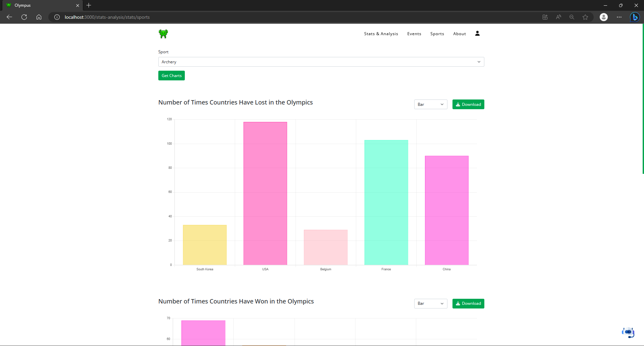
Task: Click the light pink Belgium bar
Action: point(326,248)
